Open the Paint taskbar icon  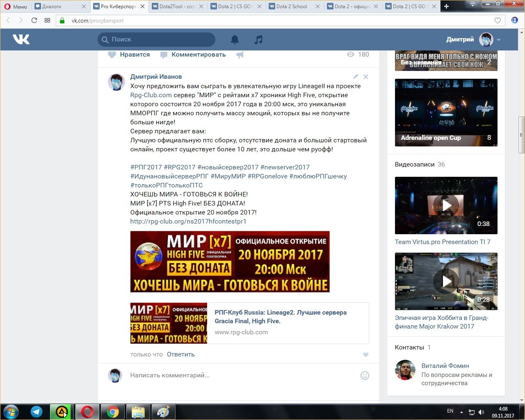pos(164,412)
